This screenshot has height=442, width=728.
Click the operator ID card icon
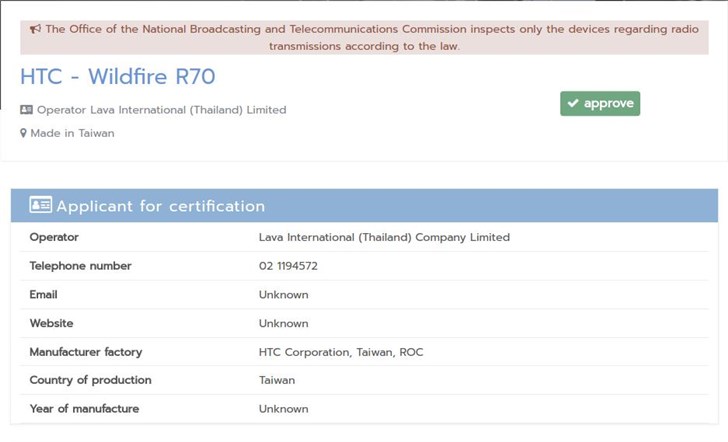pyautogui.click(x=26, y=110)
